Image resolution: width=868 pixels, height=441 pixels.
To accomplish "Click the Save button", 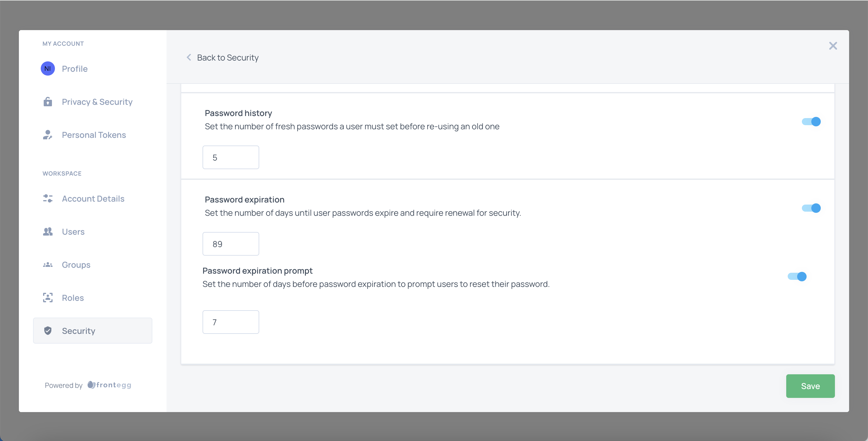I will pos(810,386).
